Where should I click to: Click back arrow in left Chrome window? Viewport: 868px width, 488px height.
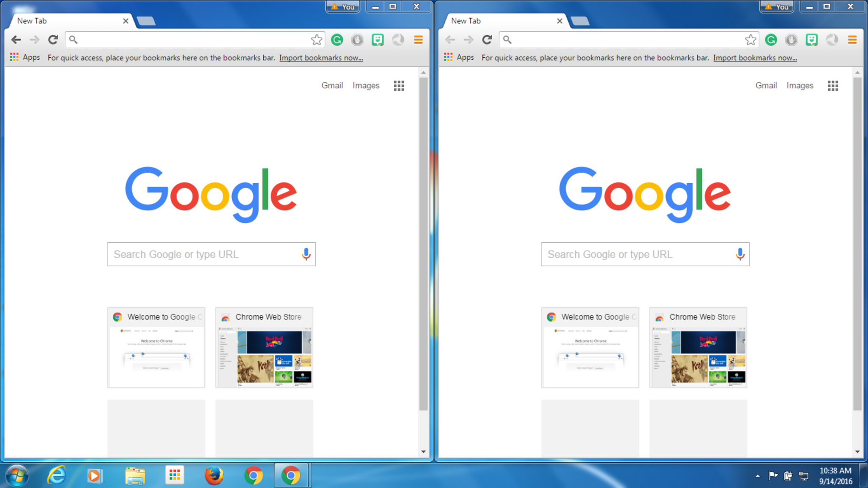(16, 40)
